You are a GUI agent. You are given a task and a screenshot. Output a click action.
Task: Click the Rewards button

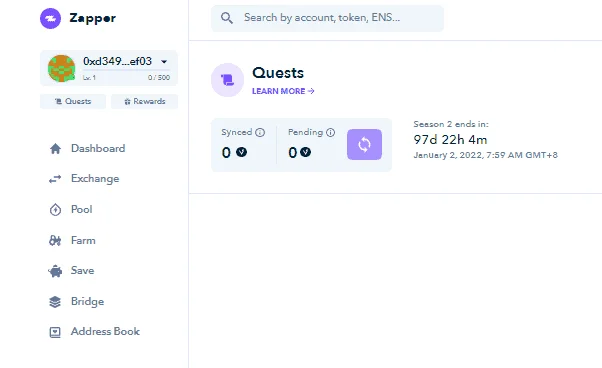pos(144,101)
